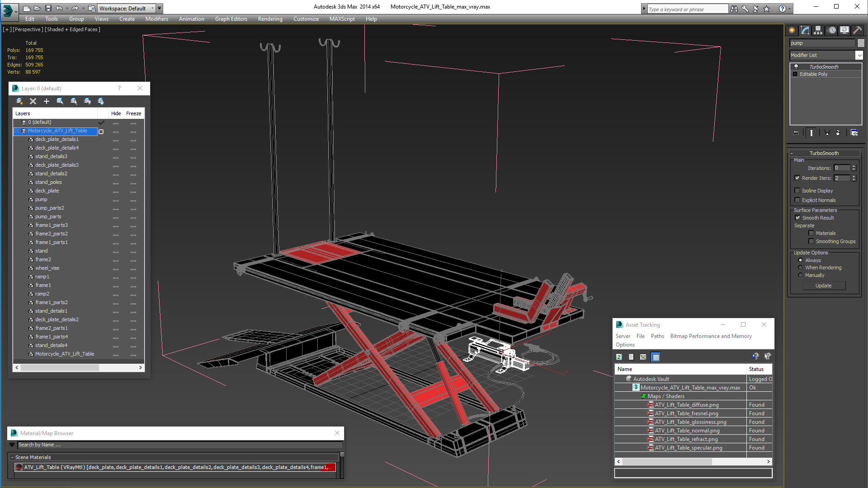The width and height of the screenshot is (868, 488).
Task: Open the Graph Editors menu
Action: [231, 19]
